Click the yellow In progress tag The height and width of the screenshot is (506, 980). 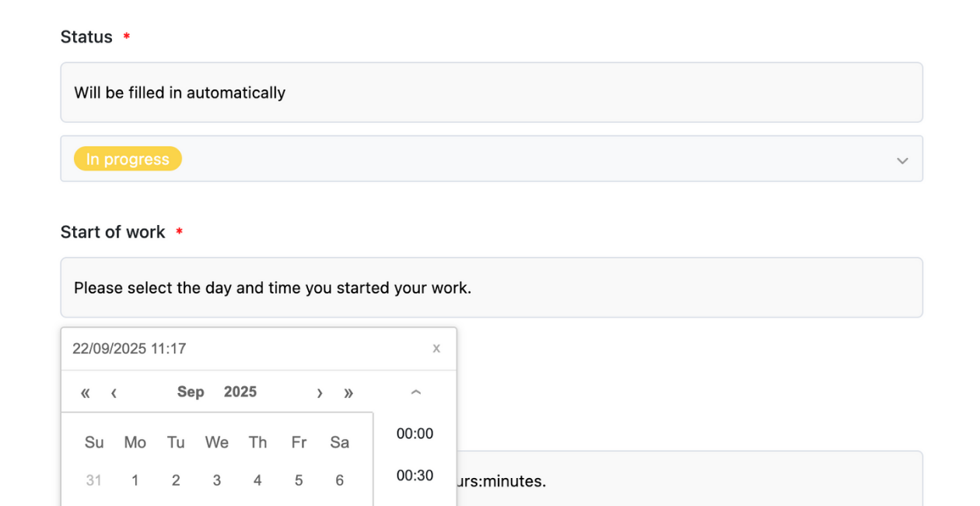[x=128, y=159]
